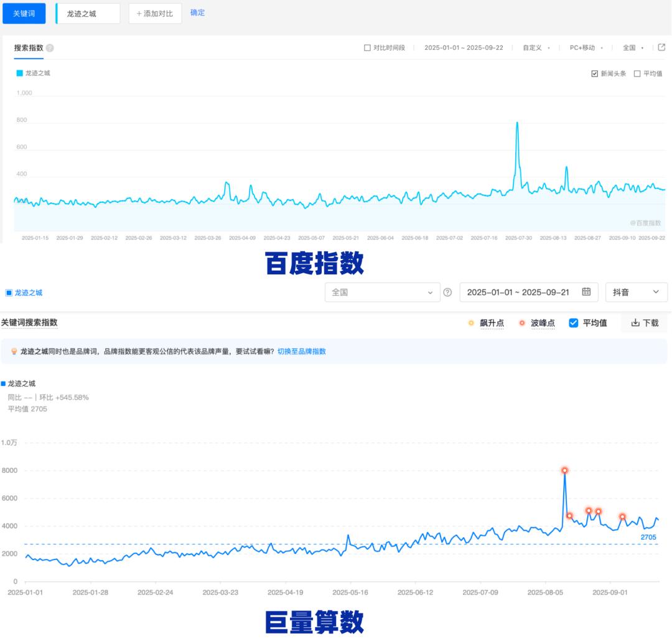Open the 抖音 platform dropdown
Viewport: 672px width, 641px height.
[x=636, y=292]
